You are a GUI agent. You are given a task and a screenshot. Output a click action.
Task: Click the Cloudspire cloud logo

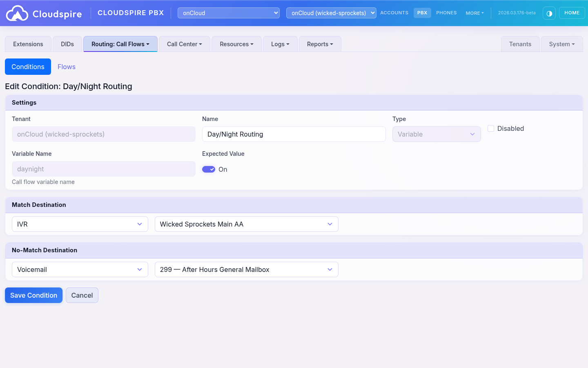pyautogui.click(x=17, y=13)
